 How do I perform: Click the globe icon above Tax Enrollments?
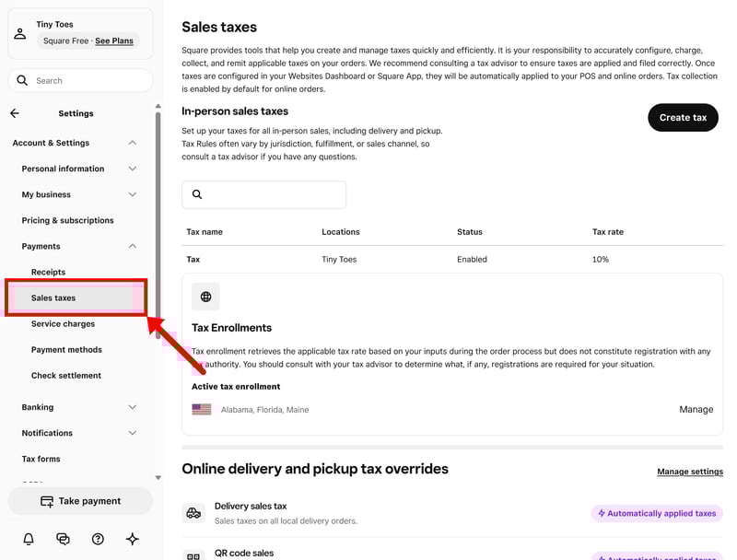205,297
